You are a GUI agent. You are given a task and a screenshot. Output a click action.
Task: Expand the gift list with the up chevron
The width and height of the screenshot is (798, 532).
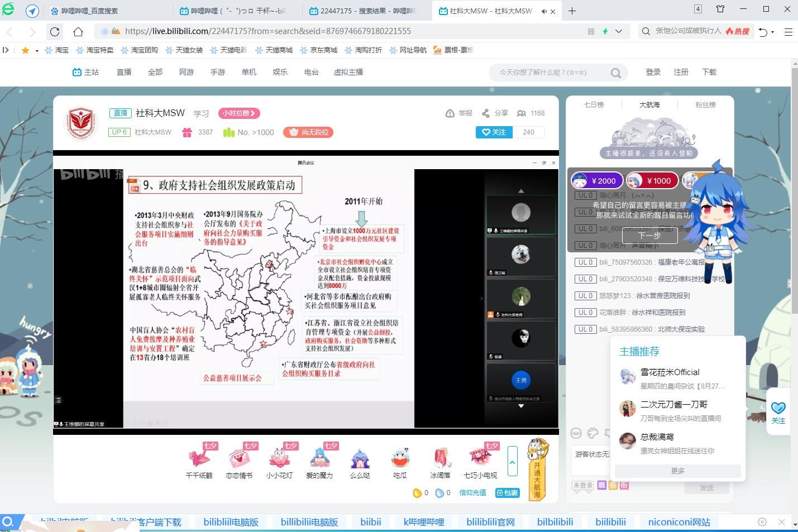(512, 461)
